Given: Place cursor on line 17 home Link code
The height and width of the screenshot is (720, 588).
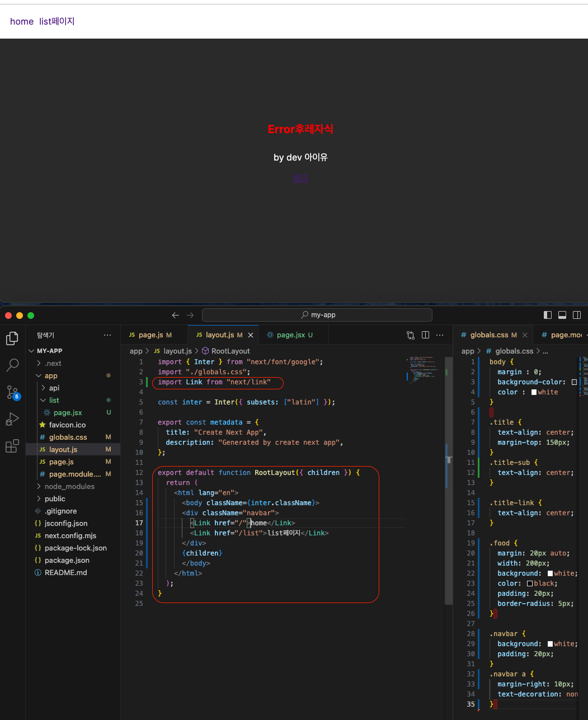Looking at the screenshot, I should 243,523.
